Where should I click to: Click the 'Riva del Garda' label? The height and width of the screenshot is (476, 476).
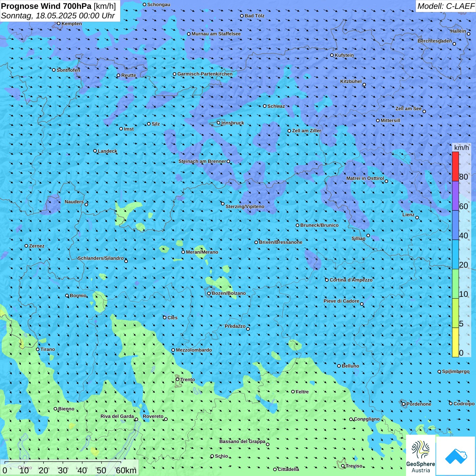click(117, 416)
